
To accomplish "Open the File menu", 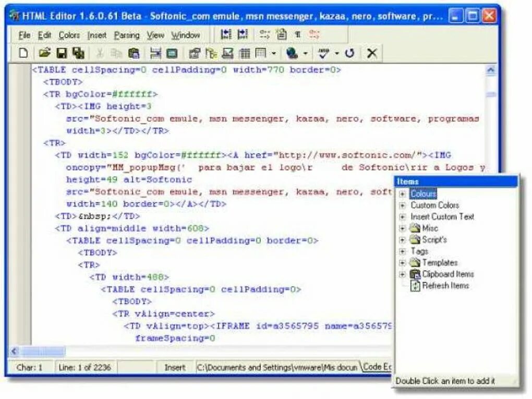I will point(25,35).
